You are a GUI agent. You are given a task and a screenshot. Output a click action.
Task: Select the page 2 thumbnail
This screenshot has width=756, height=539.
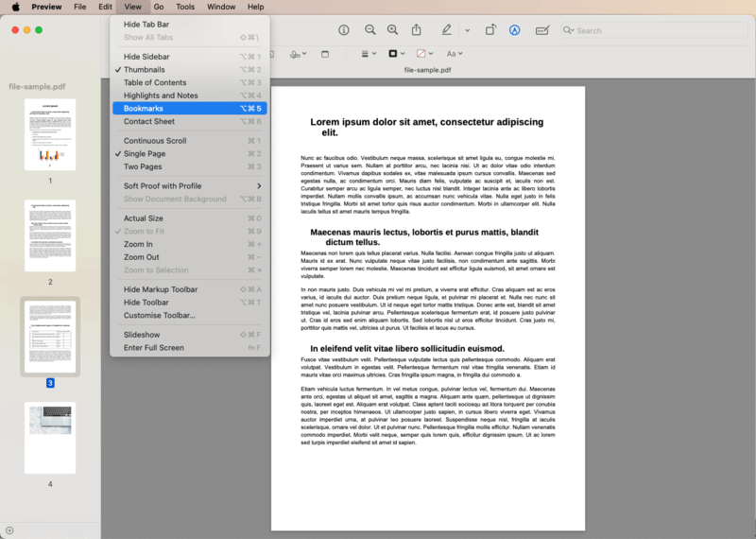[50, 235]
